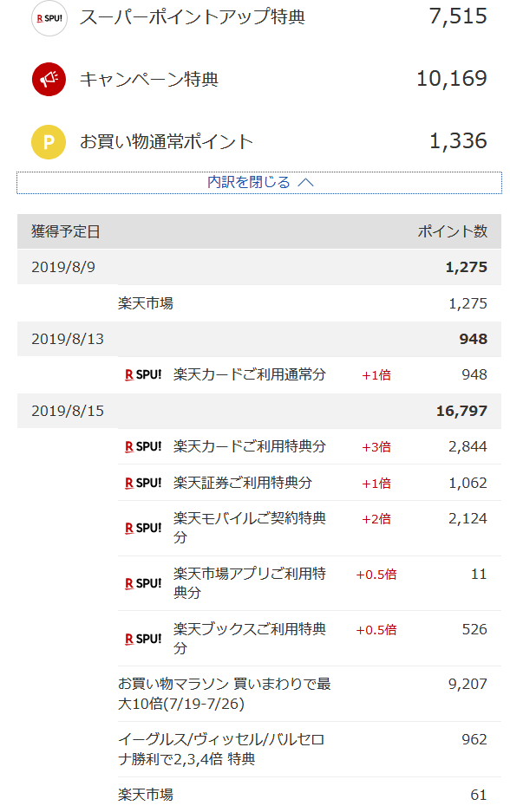The image size is (510, 812).
Task: Collapse breakdown via 内訳を閉じる
Action: click(259, 182)
